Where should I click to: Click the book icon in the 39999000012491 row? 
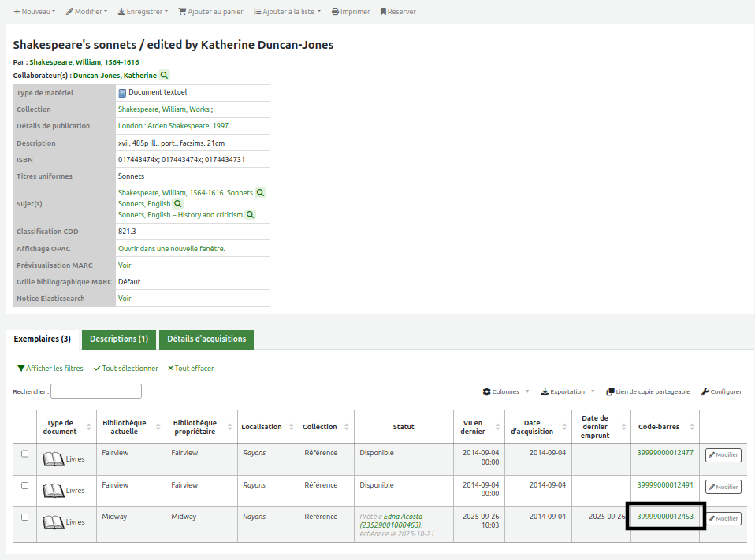point(53,491)
